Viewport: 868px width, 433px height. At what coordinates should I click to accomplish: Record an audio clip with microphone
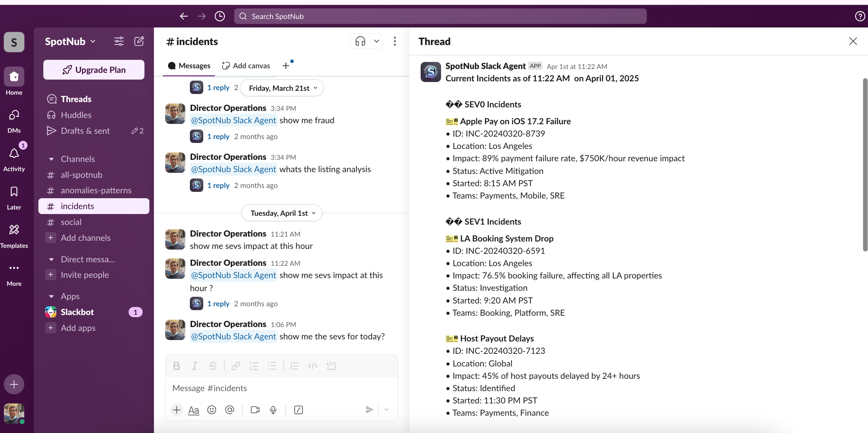click(273, 410)
